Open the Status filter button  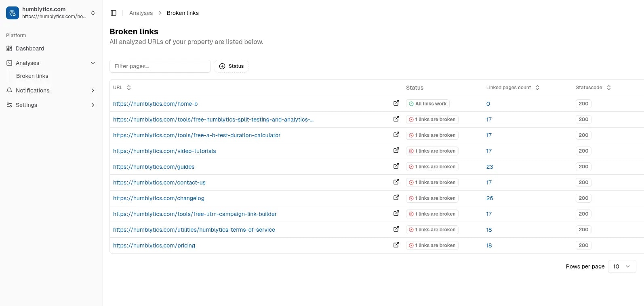[x=231, y=66]
